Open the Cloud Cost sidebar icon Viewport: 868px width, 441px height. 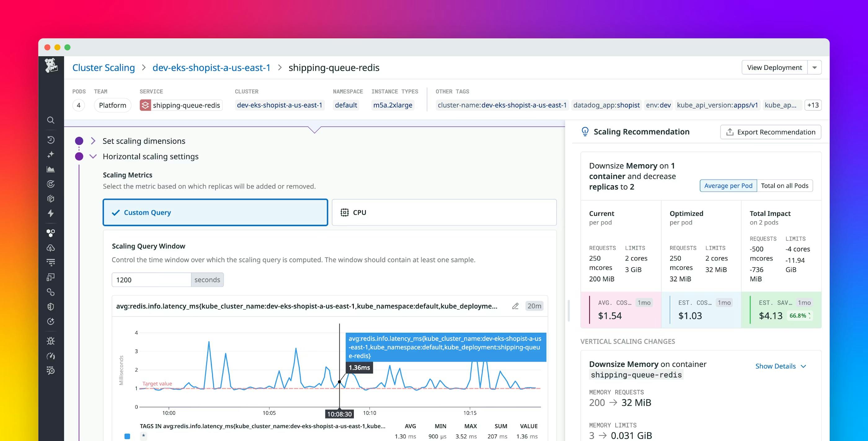point(51,248)
